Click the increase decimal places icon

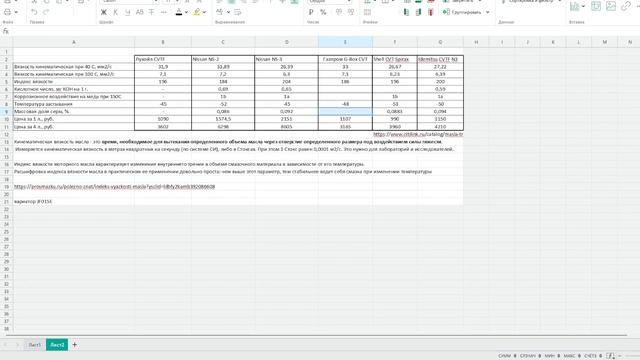(351, 13)
